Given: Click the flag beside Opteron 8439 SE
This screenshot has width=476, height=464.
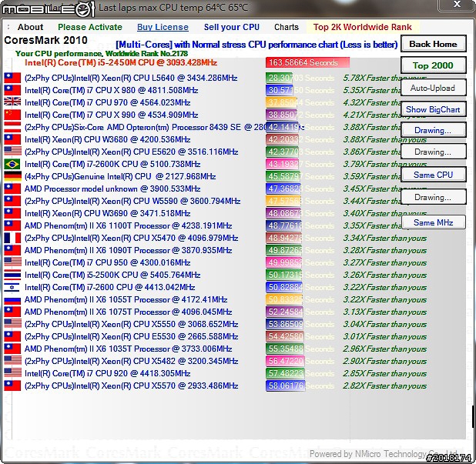Looking at the screenshot, I should pyautogui.click(x=12, y=127).
